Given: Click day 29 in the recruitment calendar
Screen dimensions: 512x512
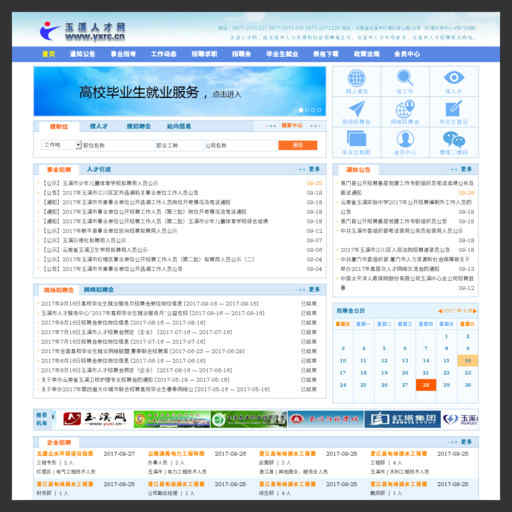Looking at the screenshot, I should tap(446, 385).
